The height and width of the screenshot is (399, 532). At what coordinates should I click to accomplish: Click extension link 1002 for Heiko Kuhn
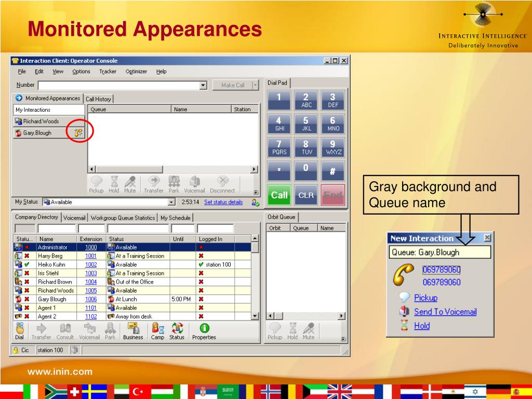91,264
